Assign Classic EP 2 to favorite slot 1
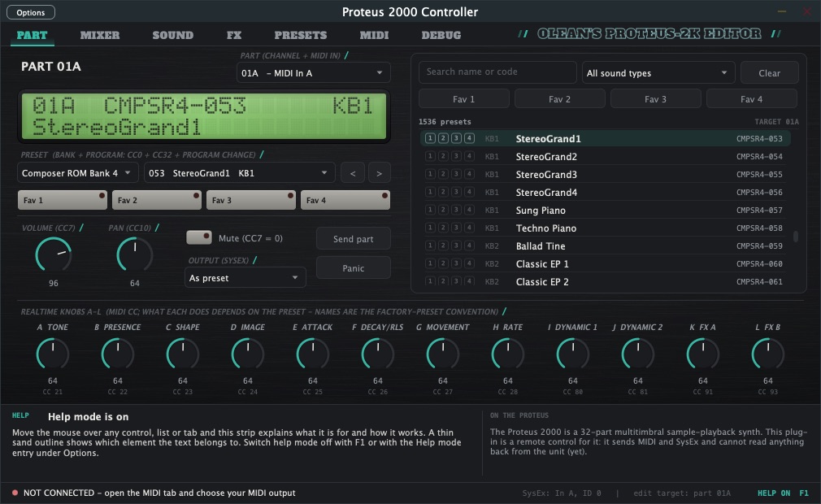This screenshot has height=504, width=821. click(430, 281)
